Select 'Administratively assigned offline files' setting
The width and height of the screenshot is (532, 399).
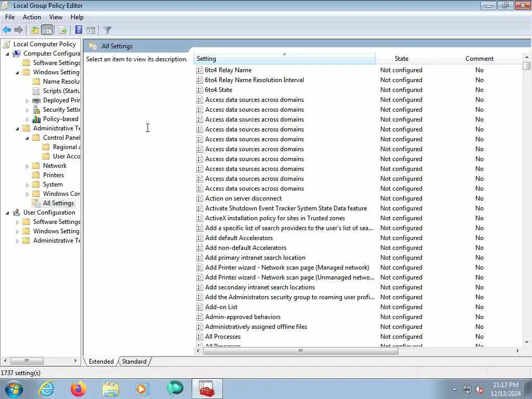point(256,327)
